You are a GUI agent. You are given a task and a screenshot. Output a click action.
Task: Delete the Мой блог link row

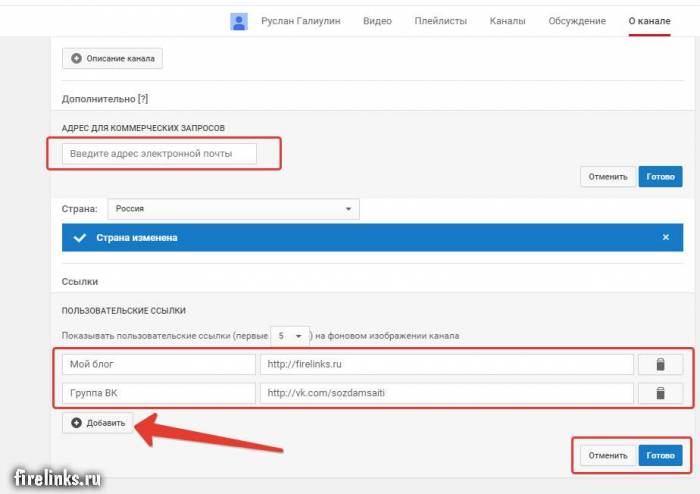659,365
